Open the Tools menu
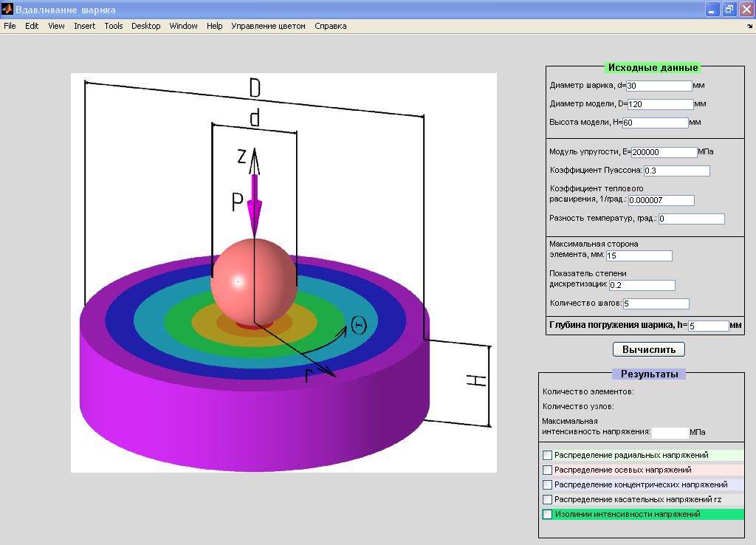 113,26
